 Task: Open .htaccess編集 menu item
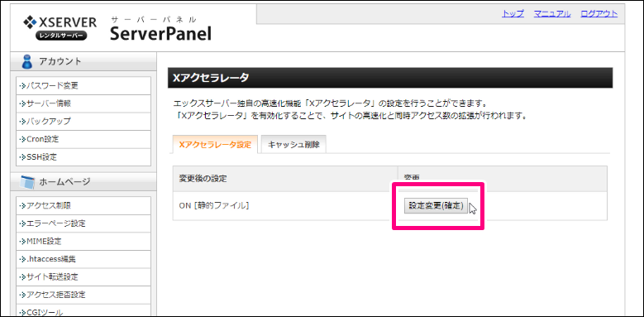coord(83,259)
